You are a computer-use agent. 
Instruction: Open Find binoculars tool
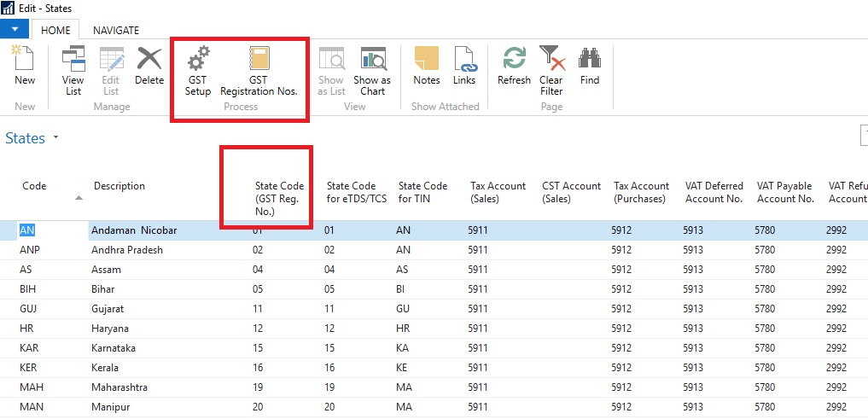coord(590,66)
